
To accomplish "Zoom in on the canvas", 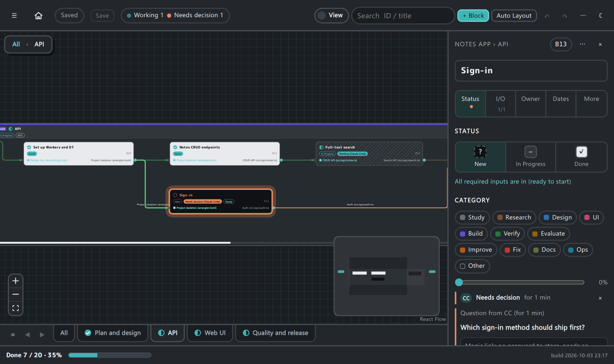I will click(x=16, y=281).
